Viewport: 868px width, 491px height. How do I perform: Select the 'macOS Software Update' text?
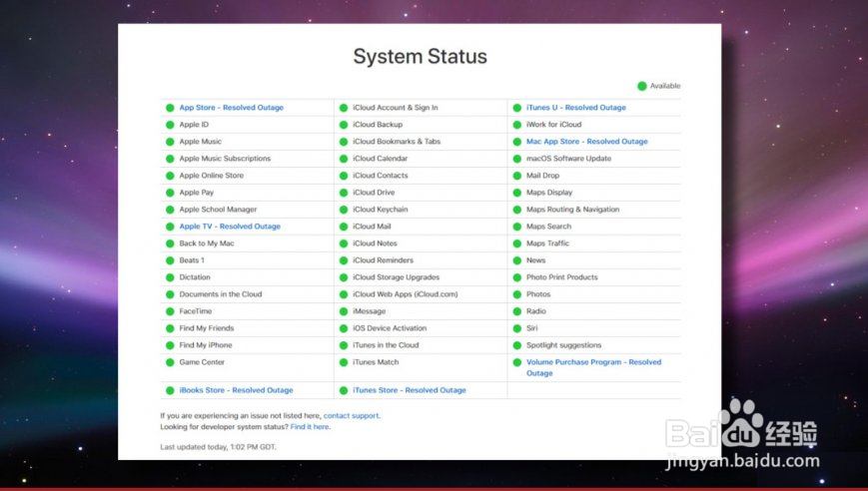(x=569, y=159)
